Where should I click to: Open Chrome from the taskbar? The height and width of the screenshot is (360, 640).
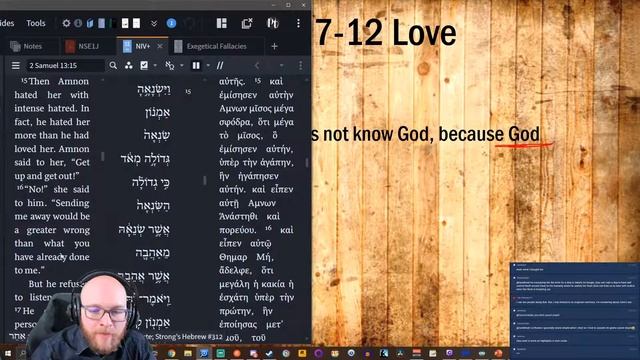pos(171,353)
